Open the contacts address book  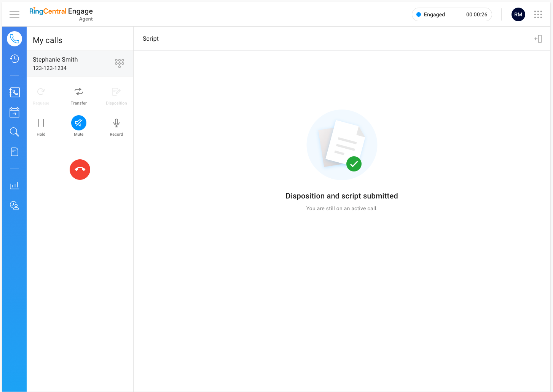click(x=14, y=92)
